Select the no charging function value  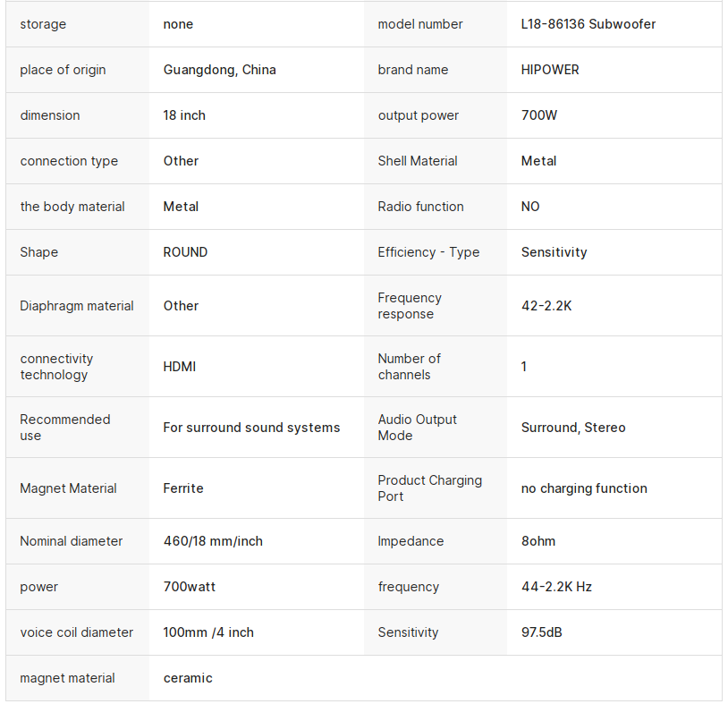click(x=584, y=488)
